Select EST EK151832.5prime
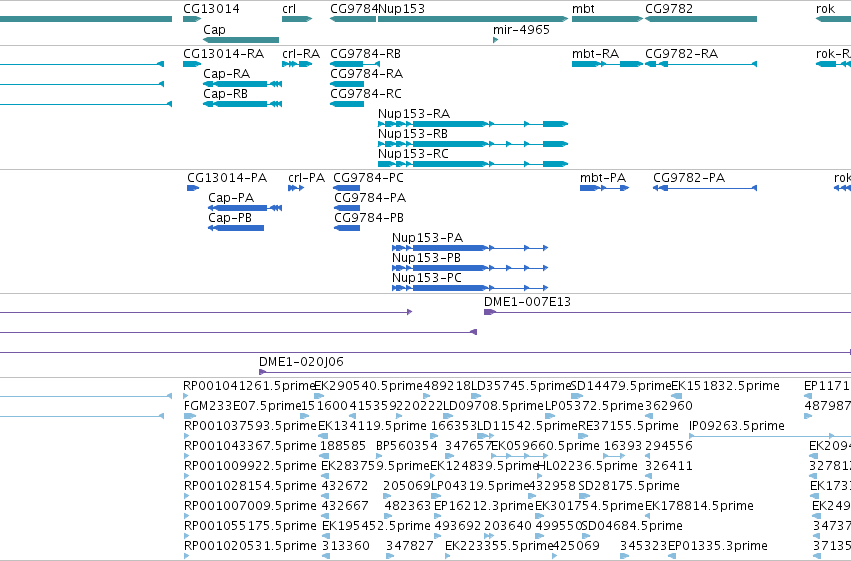 726,386
